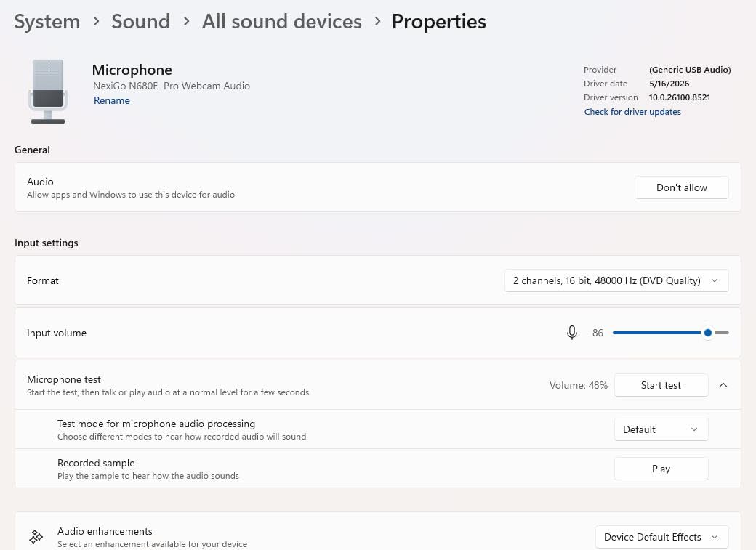
Task: Collapse the Microphone test section chevron
Action: click(723, 385)
